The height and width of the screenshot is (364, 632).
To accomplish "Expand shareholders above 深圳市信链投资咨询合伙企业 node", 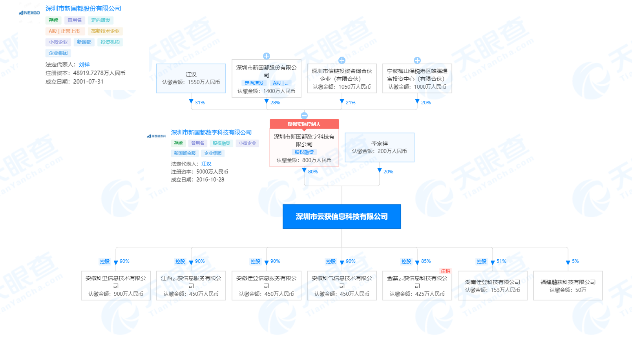I will (342, 60).
